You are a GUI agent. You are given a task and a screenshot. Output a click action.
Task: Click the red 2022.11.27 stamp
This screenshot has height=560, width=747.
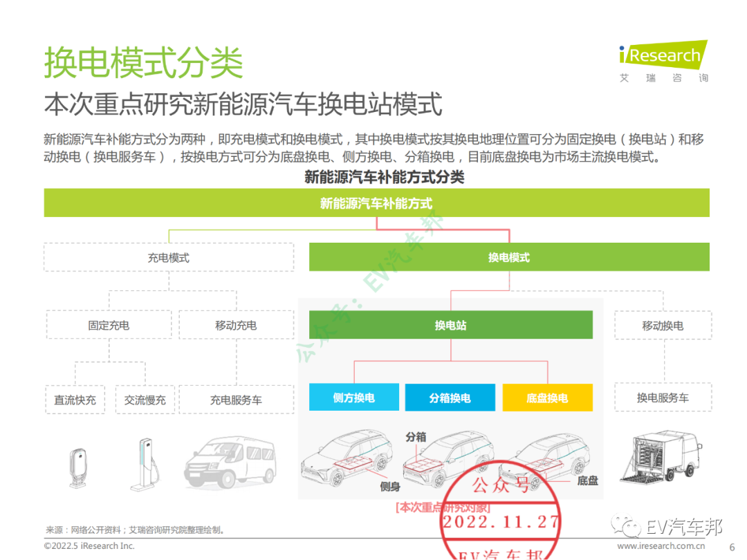500,523
